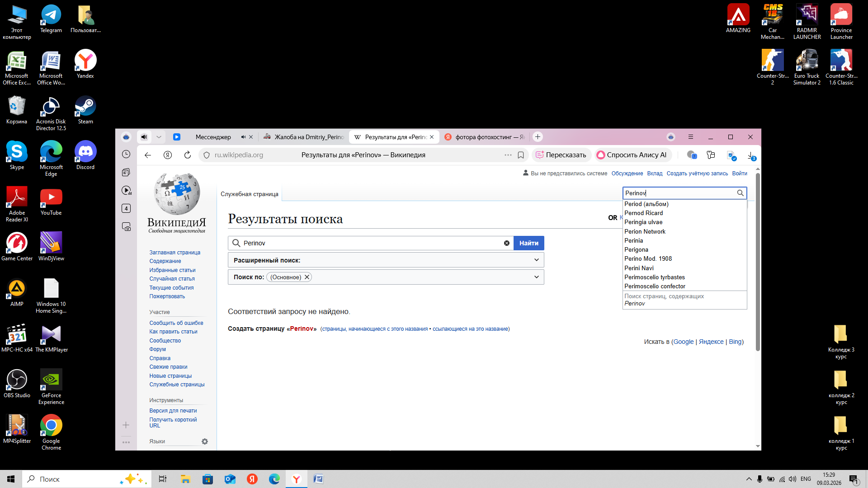
Task: Expand the Поиск по namespace dropdown
Action: click(536, 277)
